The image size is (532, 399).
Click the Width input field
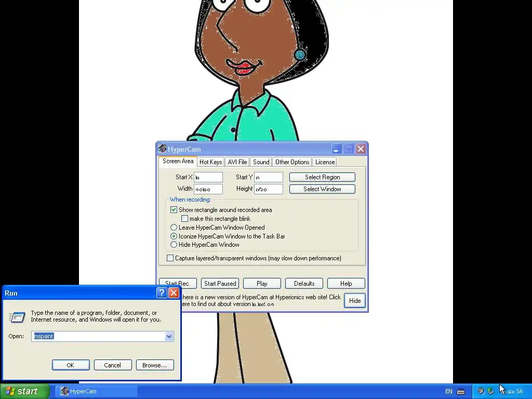[x=208, y=189]
